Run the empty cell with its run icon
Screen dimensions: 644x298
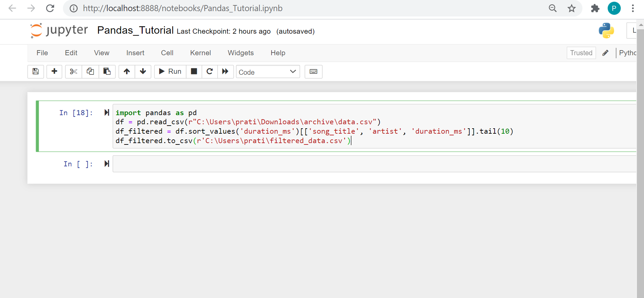pyautogui.click(x=107, y=164)
